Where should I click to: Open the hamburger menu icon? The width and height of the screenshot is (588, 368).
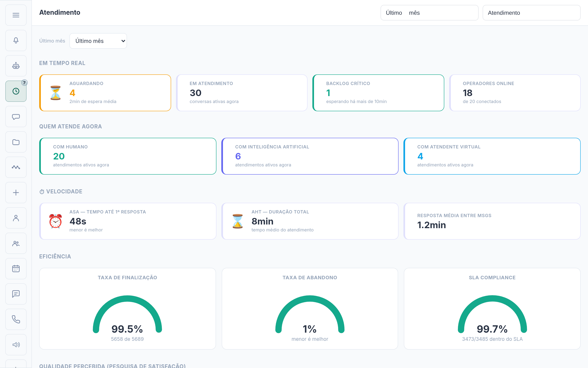tap(16, 15)
